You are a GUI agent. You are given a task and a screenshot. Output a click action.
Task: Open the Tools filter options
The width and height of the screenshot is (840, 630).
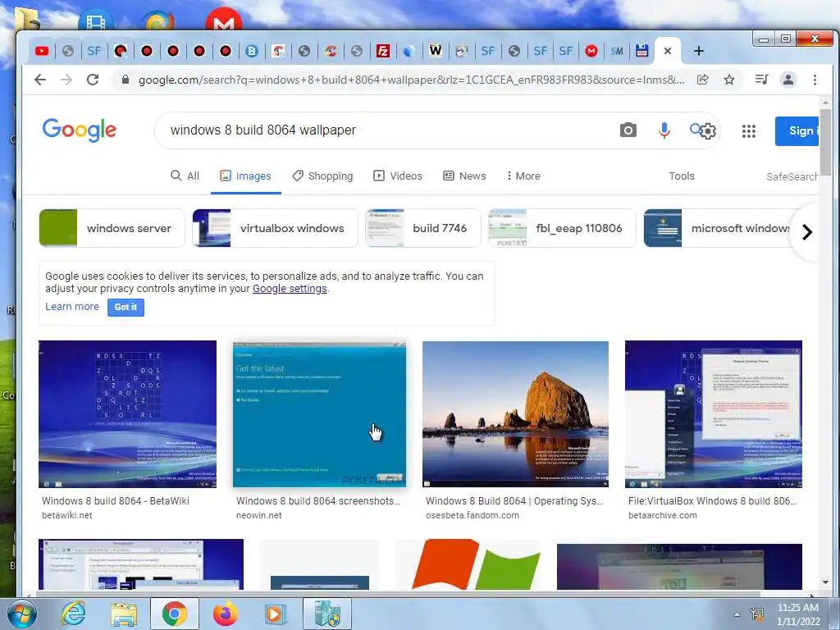coord(682,176)
